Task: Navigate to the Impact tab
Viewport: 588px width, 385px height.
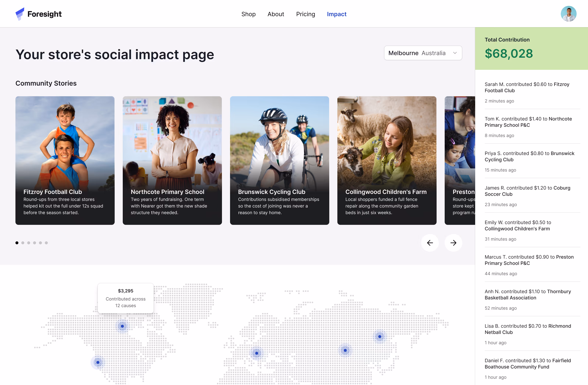Action: point(336,14)
